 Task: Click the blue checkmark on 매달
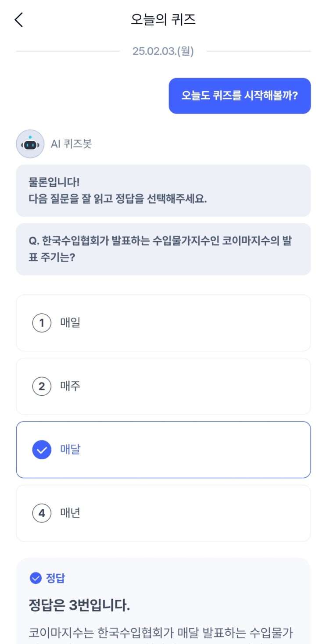[x=42, y=450]
